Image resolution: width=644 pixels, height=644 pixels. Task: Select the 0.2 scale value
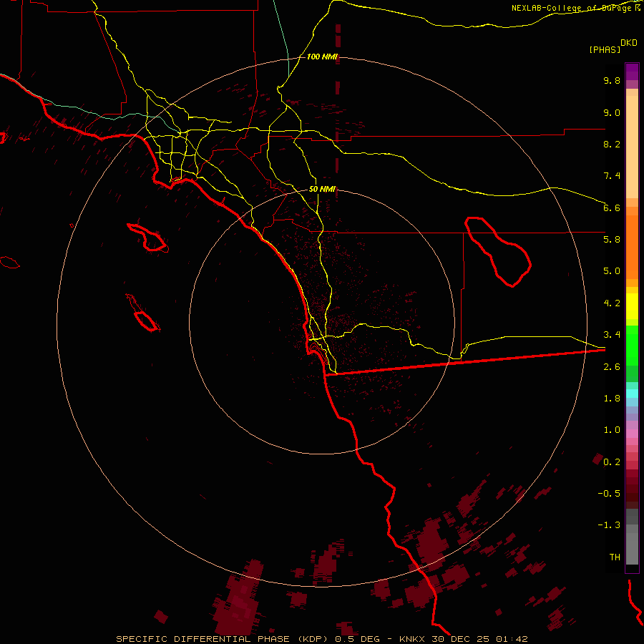[x=612, y=462]
